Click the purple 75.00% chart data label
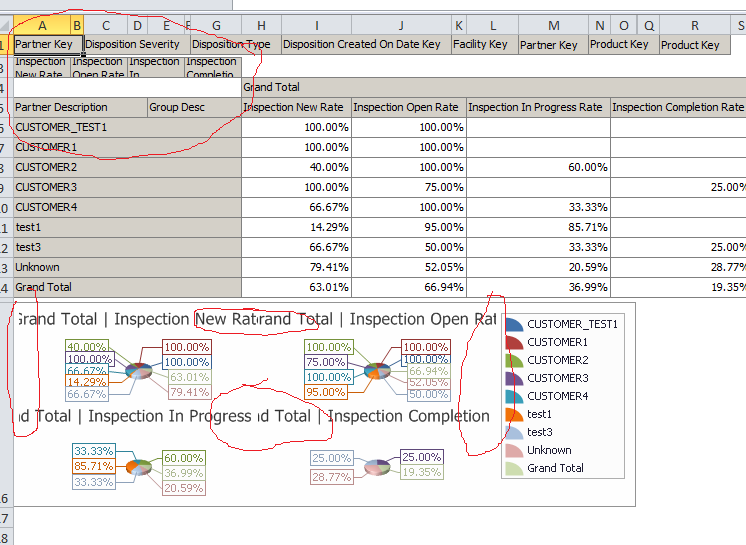Screen dimensions: 746x545 point(326,362)
